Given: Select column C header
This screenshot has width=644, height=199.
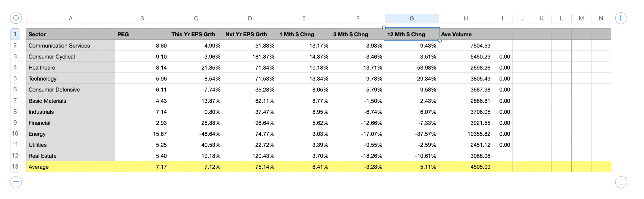Looking at the screenshot, I should pos(196,18).
